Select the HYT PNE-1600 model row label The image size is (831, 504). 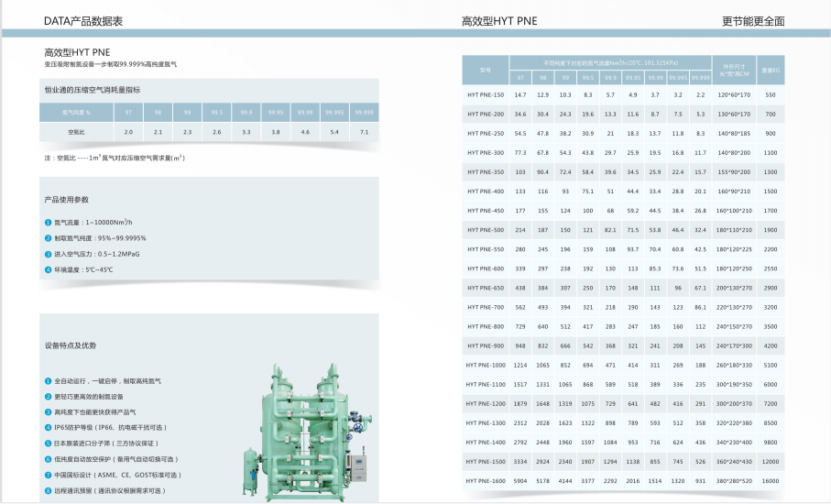(485, 481)
